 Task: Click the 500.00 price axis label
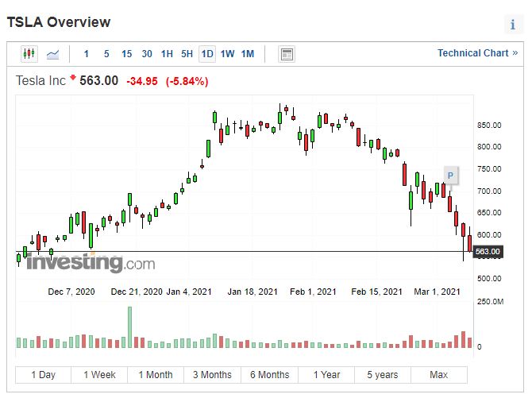(489, 279)
